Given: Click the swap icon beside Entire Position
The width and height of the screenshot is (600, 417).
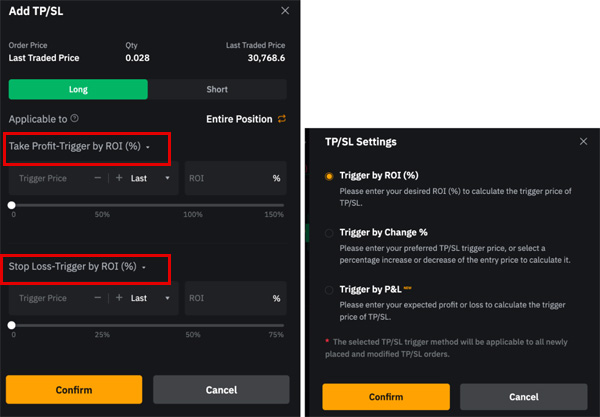Looking at the screenshot, I should coord(282,119).
